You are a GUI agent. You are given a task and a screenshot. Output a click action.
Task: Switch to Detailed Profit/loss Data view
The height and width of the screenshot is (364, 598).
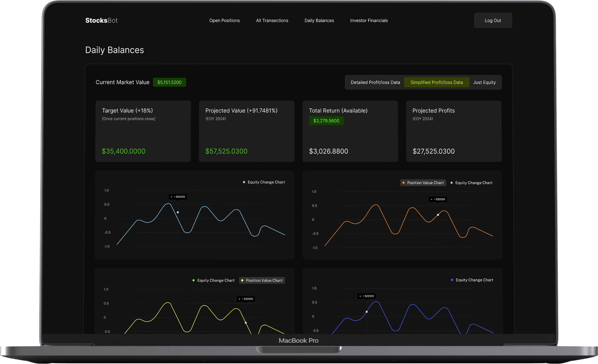pyautogui.click(x=375, y=83)
